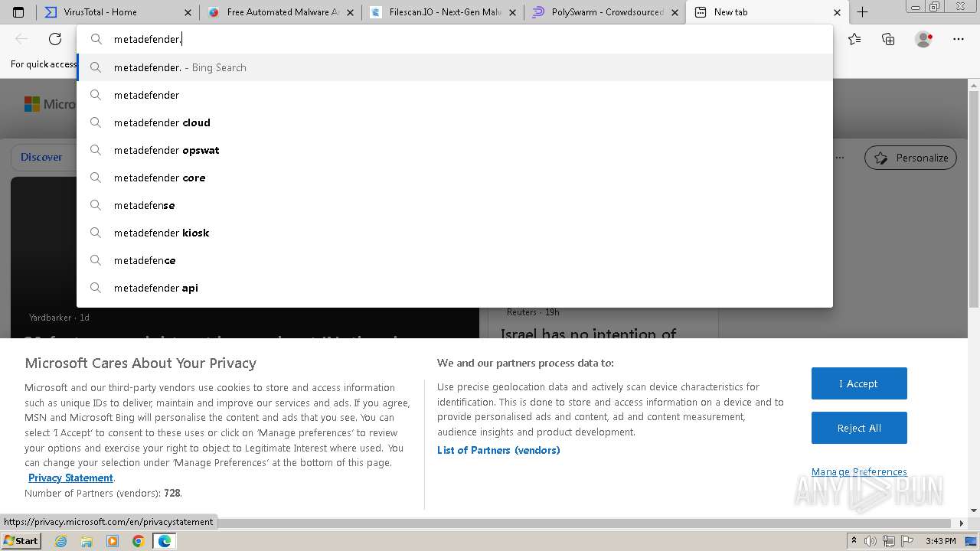Close the PolySwarm tab
The image size is (980, 551).
675,12
